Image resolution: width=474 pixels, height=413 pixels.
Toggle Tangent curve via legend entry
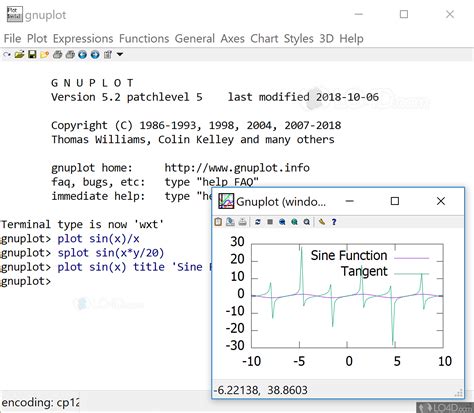pyautogui.click(x=385, y=272)
